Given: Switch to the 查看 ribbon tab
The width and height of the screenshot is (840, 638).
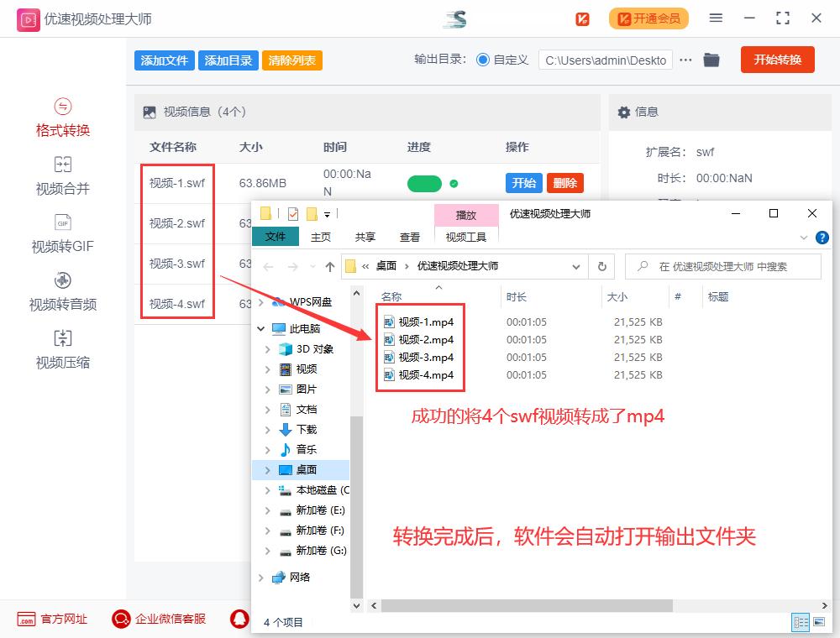Looking at the screenshot, I should (x=409, y=237).
